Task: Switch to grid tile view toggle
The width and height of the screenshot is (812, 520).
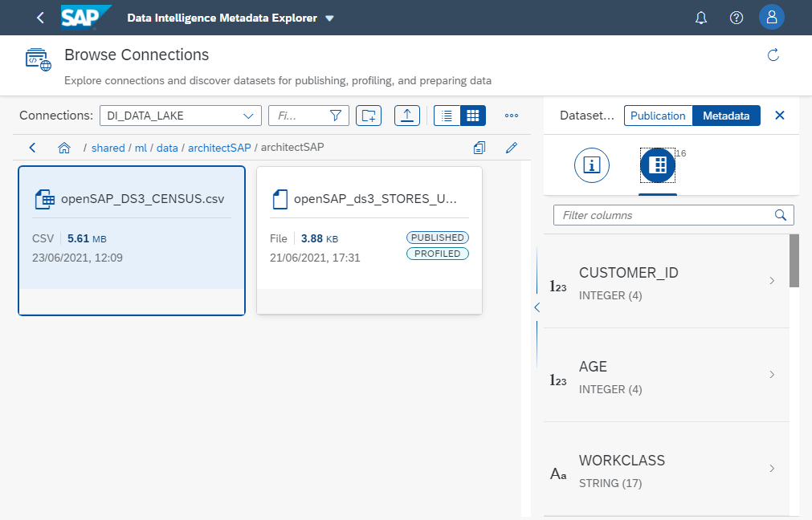Action: coord(473,116)
